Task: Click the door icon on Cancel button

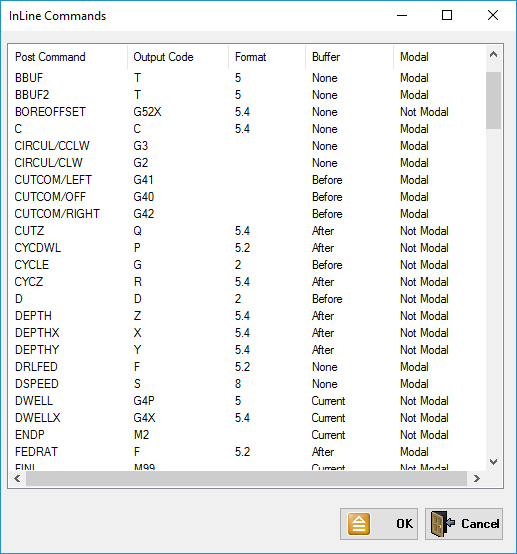Action: pos(442,524)
